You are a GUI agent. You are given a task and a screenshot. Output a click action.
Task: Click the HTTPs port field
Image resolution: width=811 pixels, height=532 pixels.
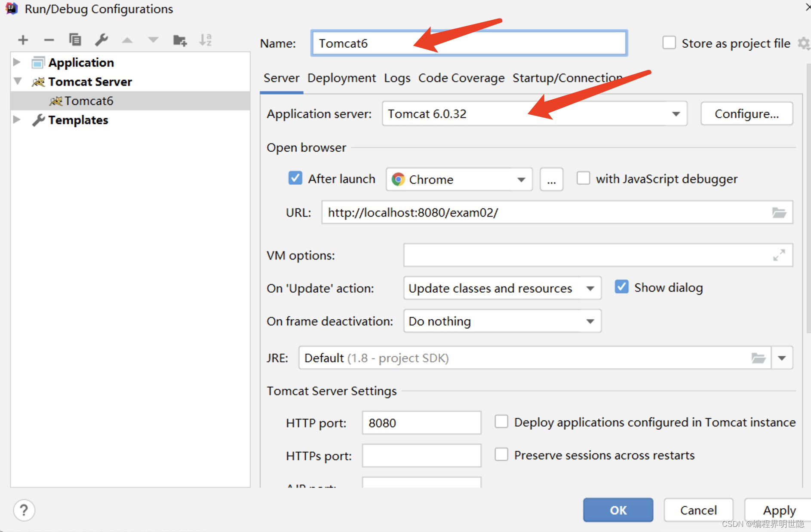point(421,456)
